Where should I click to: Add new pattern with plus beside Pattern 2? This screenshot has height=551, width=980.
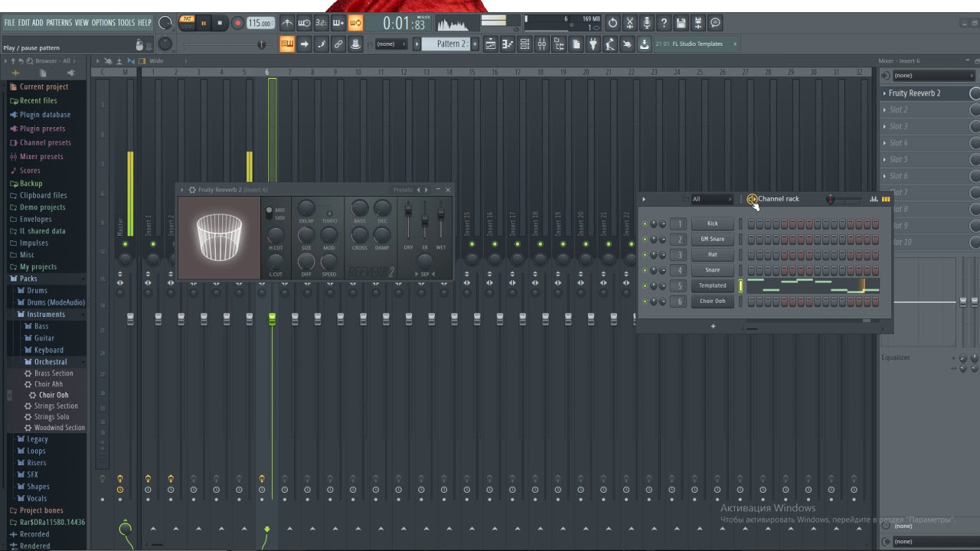[x=475, y=44]
